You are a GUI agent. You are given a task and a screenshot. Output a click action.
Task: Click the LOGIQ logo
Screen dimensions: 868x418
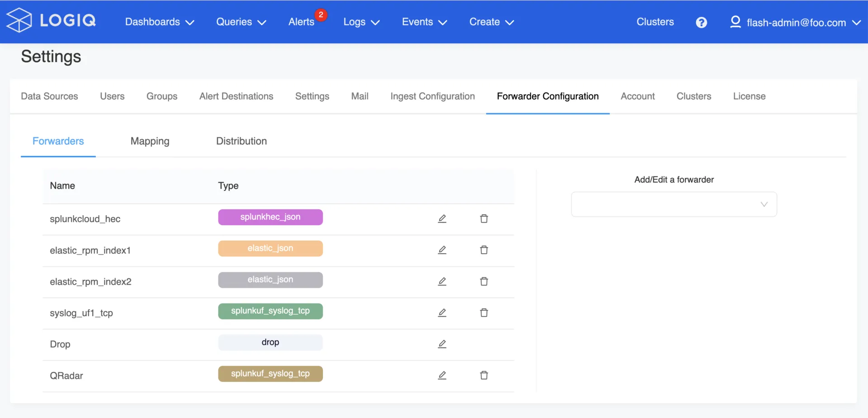pyautogui.click(x=51, y=20)
